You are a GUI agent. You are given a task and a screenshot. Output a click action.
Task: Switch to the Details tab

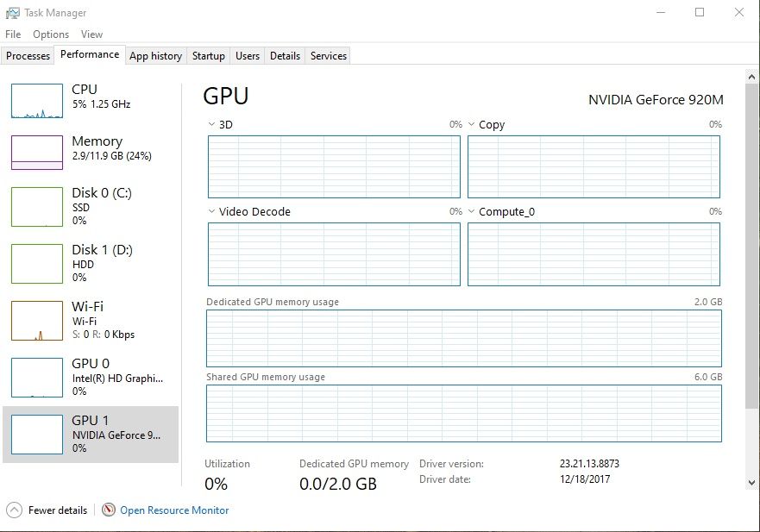[x=285, y=56]
